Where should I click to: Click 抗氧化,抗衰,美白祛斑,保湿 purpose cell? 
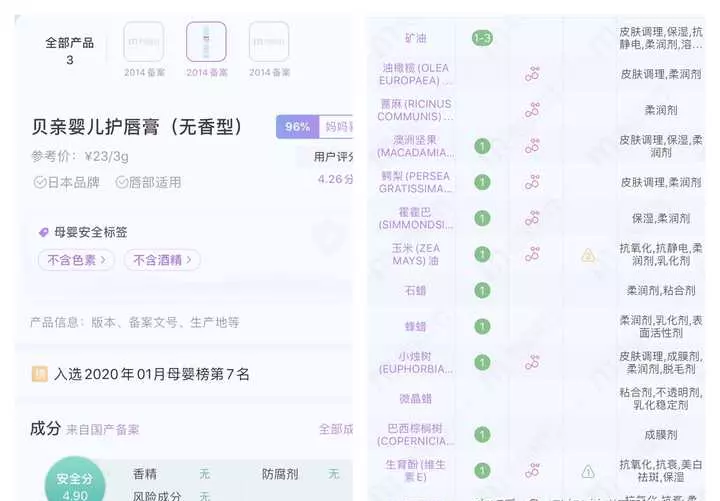[661, 471]
